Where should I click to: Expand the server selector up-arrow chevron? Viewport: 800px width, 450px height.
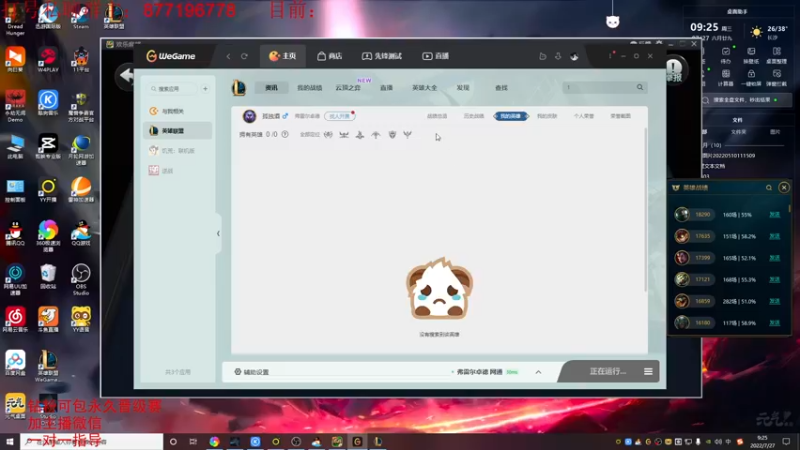tap(538, 372)
